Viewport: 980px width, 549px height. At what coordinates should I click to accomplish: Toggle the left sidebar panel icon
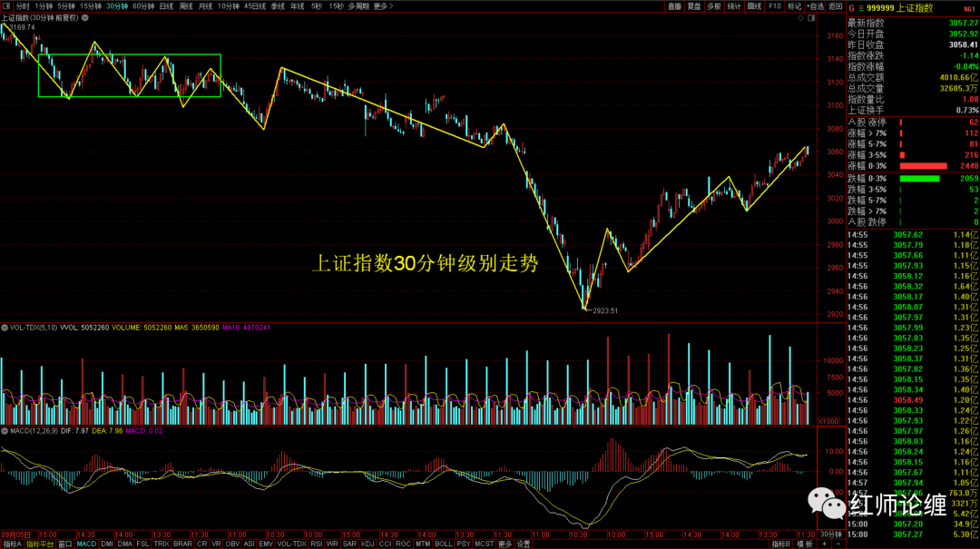[6, 6]
